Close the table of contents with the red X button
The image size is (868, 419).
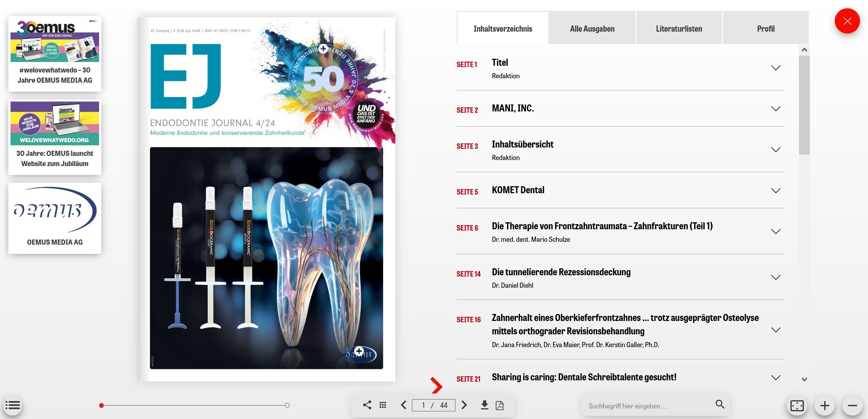pos(847,21)
